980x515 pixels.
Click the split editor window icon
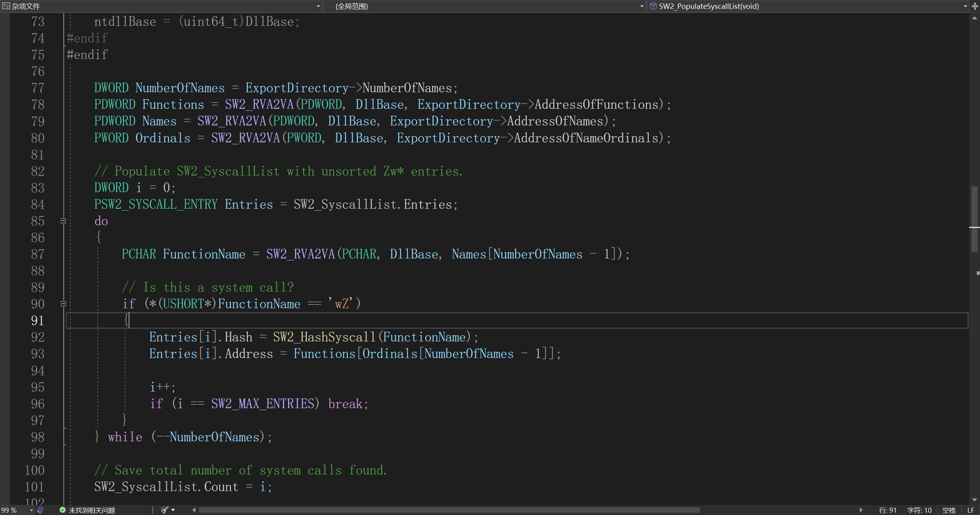coord(975,6)
